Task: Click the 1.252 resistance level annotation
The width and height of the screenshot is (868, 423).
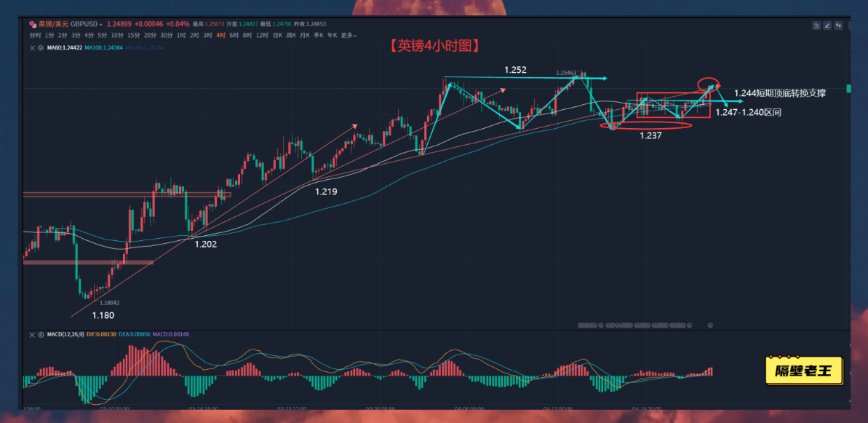Action: click(x=515, y=70)
